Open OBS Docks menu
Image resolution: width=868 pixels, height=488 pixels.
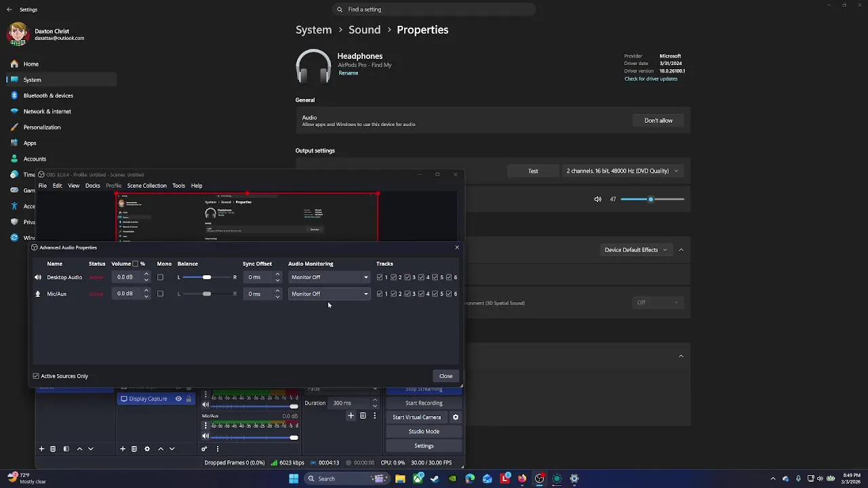(93, 186)
